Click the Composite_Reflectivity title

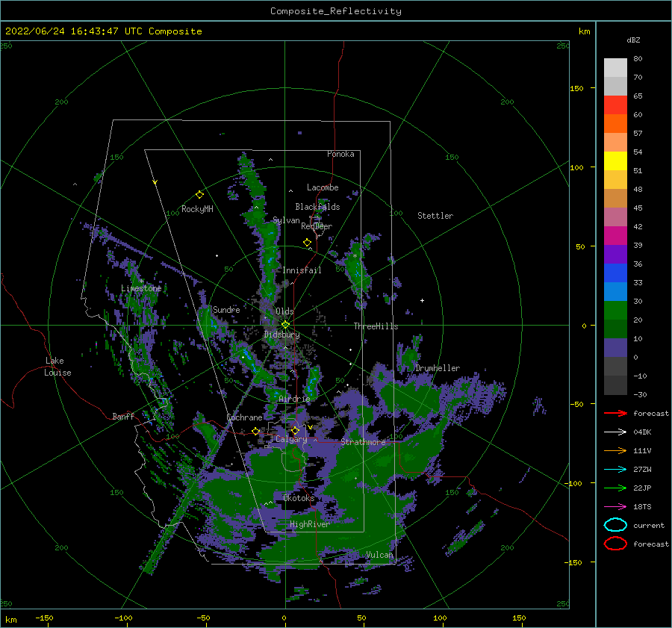click(x=336, y=11)
